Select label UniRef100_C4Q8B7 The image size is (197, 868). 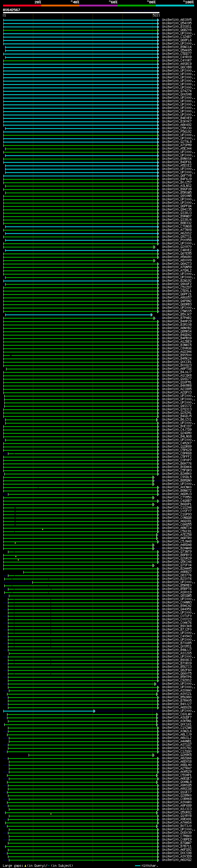tap(177, 501)
